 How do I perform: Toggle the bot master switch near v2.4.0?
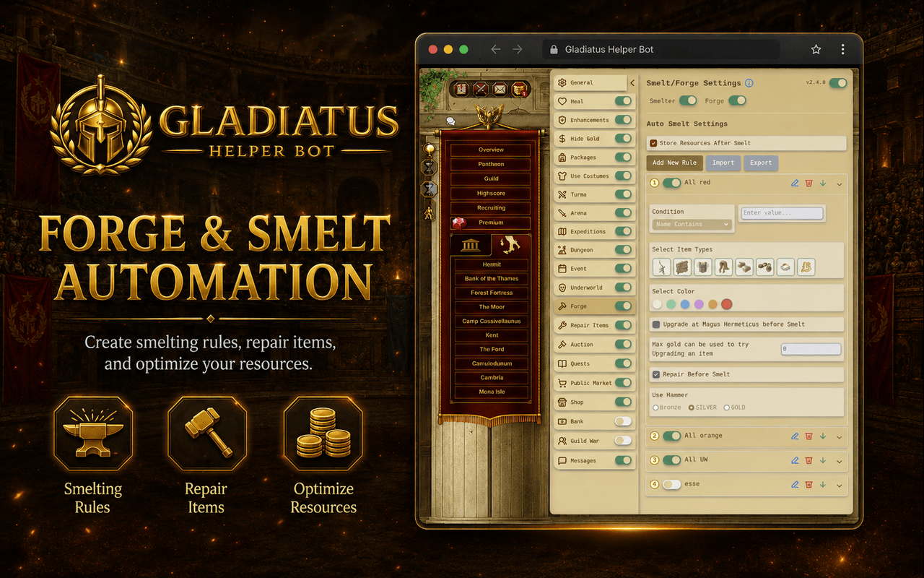838,83
